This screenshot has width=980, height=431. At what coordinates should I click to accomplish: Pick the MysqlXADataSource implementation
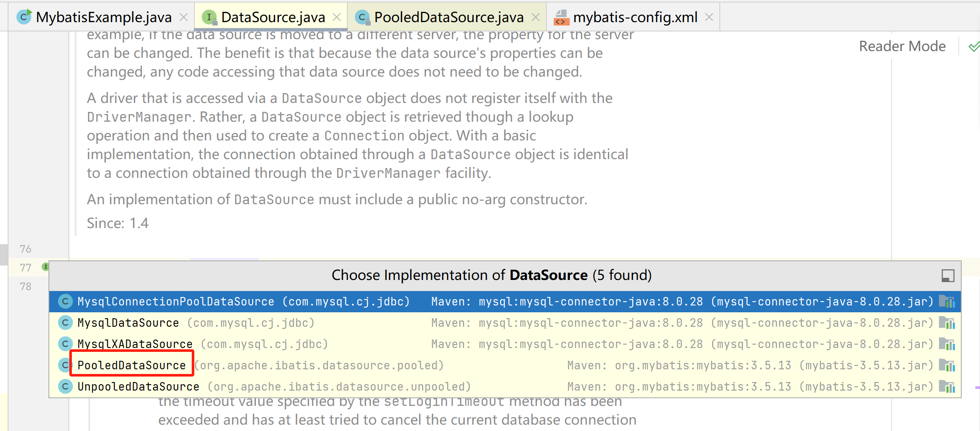[135, 344]
